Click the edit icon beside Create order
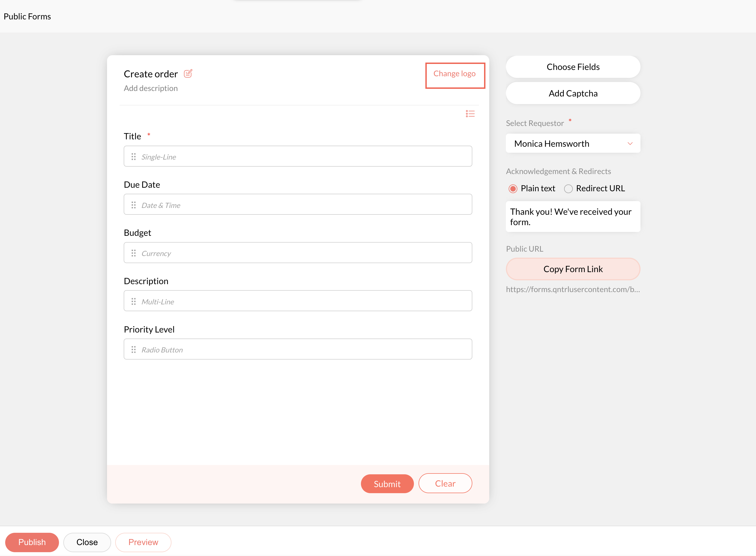 coord(188,73)
